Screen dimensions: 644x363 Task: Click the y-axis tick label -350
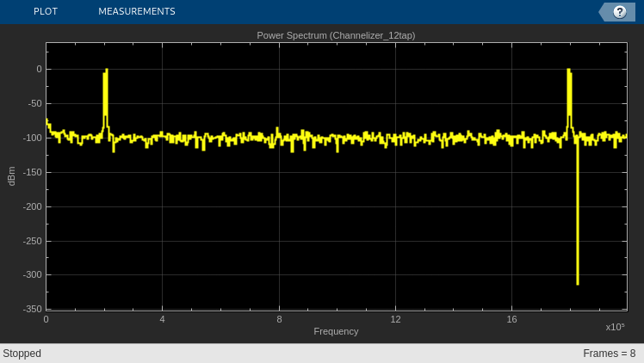33,310
